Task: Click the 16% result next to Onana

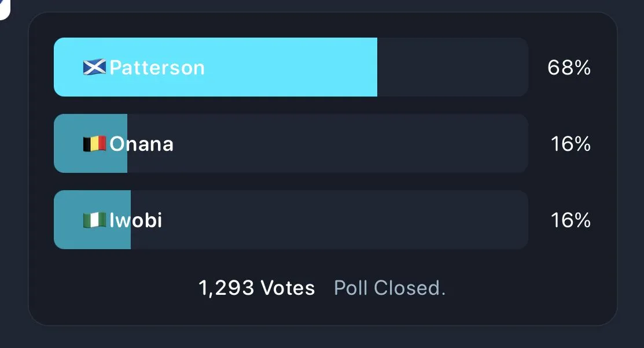Action: coord(570,144)
